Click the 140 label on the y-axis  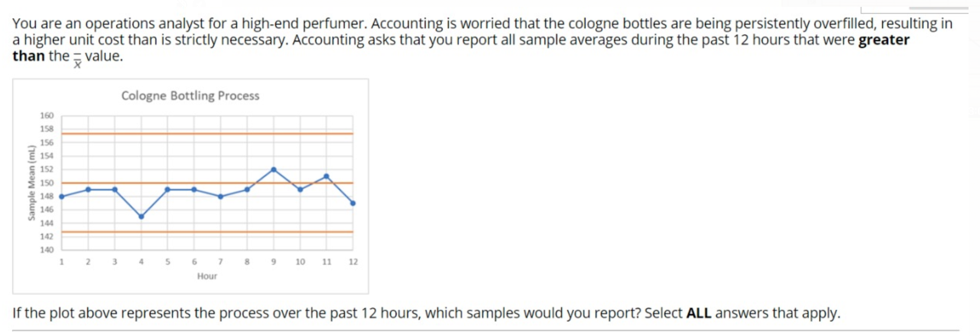pyautogui.click(x=47, y=250)
